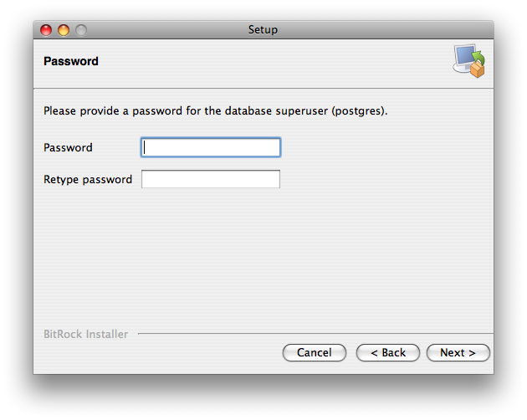Minimize the Setup window using yellow button
The height and width of the screenshot is (420, 527).
pos(64,30)
